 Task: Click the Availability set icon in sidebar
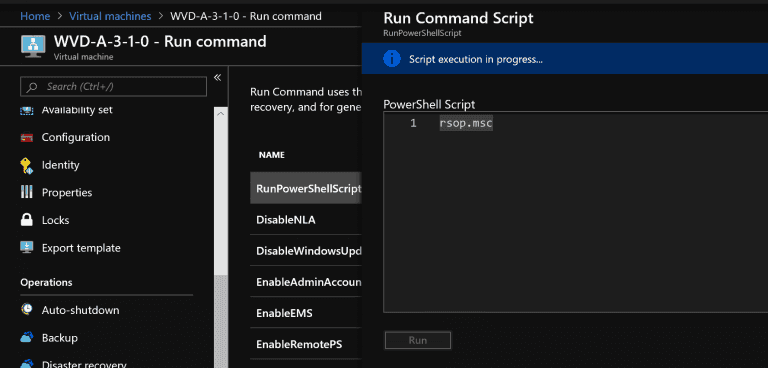pyautogui.click(x=26, y=110)
